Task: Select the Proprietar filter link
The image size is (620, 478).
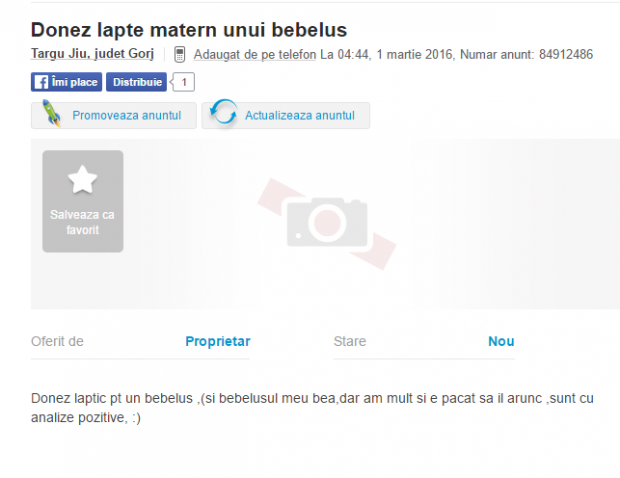Action: tap(218, 341)
